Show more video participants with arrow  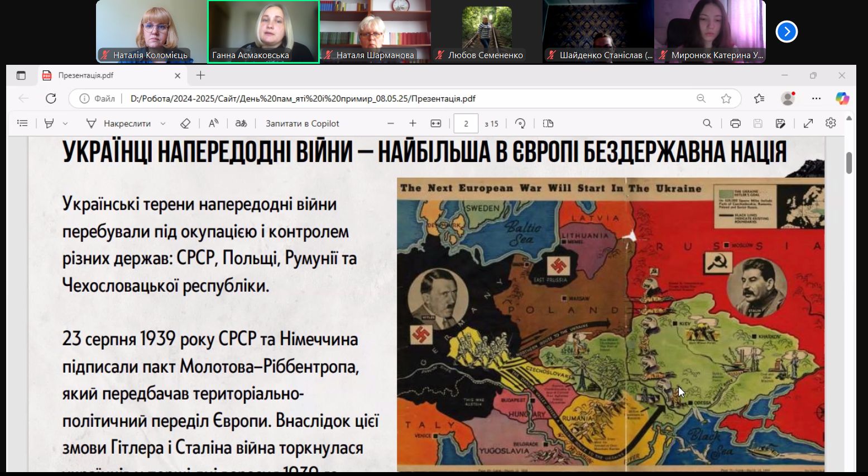pyautogui.click(x=787, y=32)
